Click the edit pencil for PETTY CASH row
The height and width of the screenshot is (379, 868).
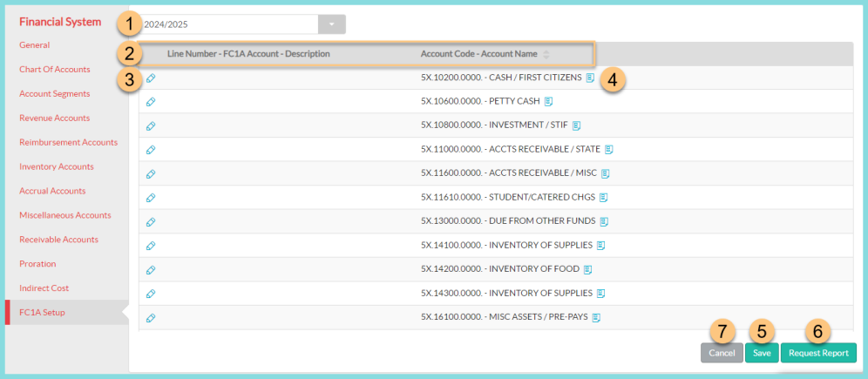pyautogui.click(x=151, y=102)
